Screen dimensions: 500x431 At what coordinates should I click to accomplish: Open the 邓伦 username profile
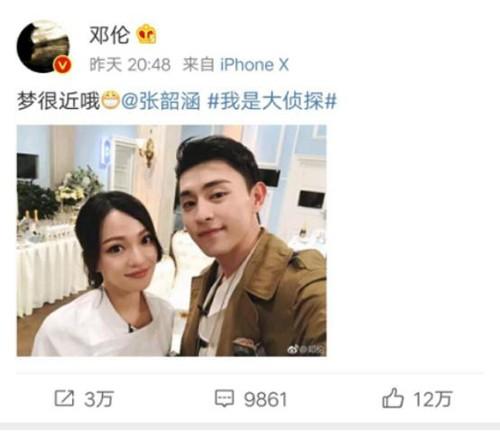109,34
